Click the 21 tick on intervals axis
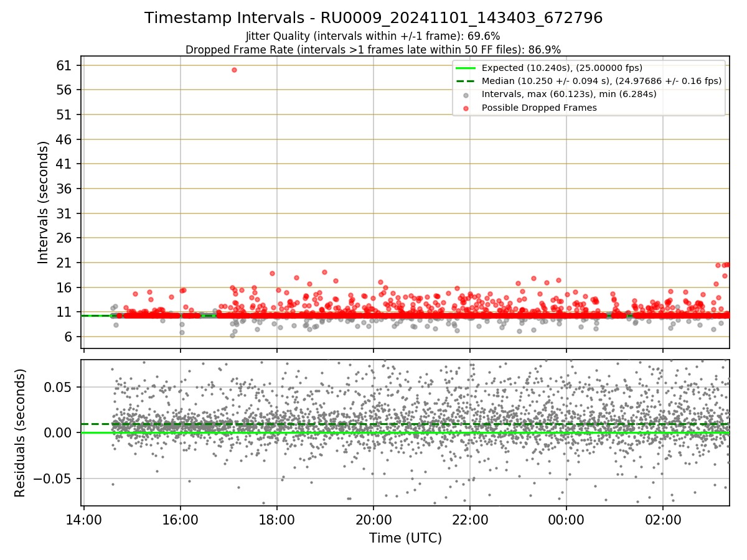This screenshot has width=747, height=560. click(65, 263)
